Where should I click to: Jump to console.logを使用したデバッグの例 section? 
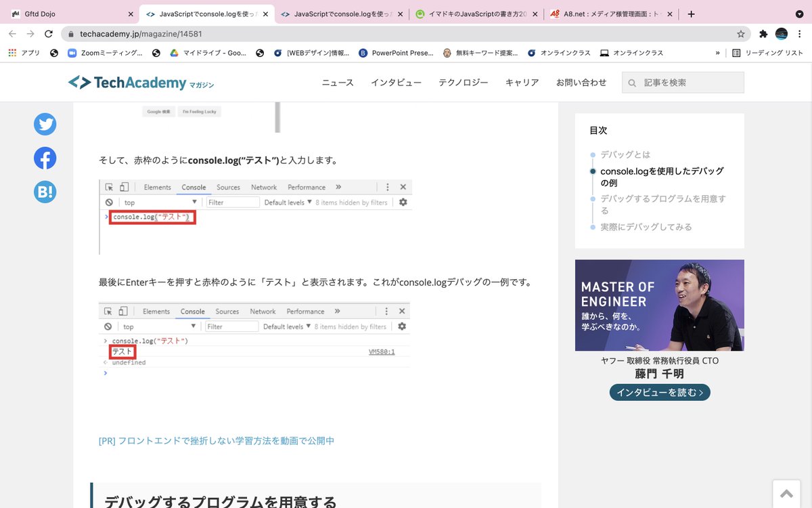pyautogui.click(x=662, y=177)
